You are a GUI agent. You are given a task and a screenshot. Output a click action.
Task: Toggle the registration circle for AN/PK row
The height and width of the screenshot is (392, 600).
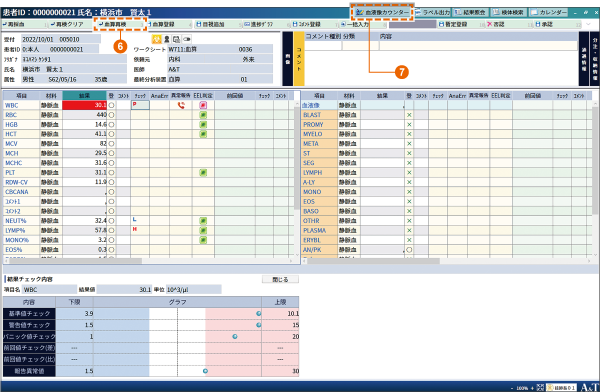click(x=409, y=250)
